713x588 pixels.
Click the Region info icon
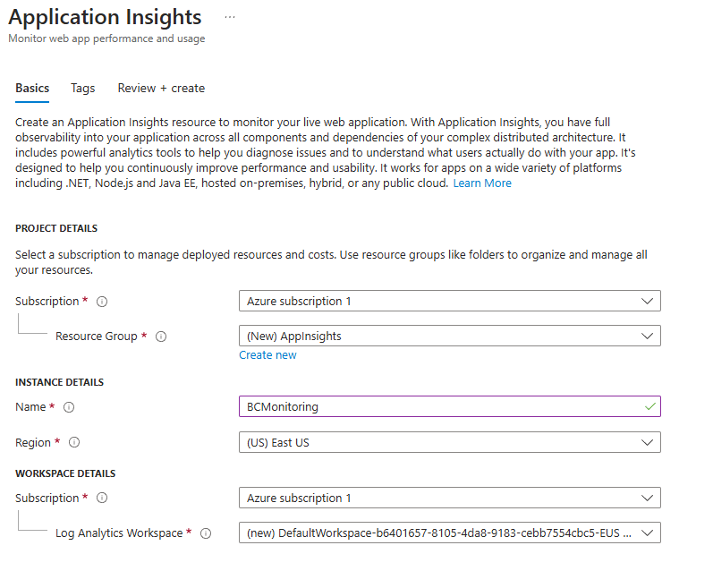click(x=74, y=442)
